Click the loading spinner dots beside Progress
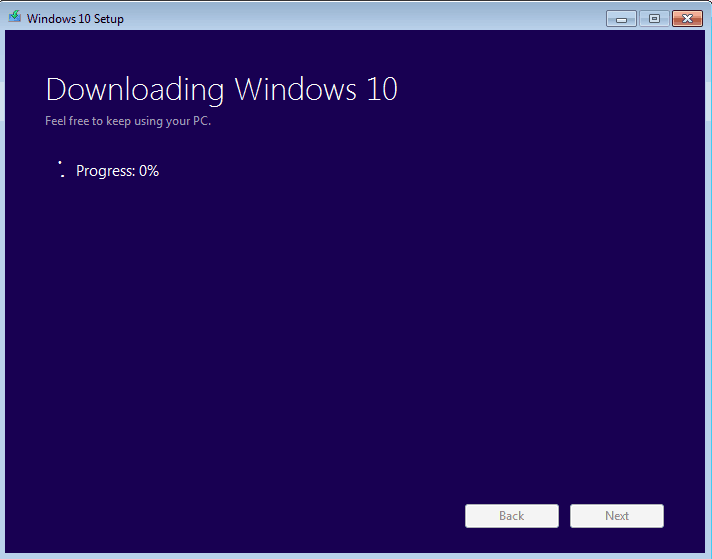 [61, 169]
